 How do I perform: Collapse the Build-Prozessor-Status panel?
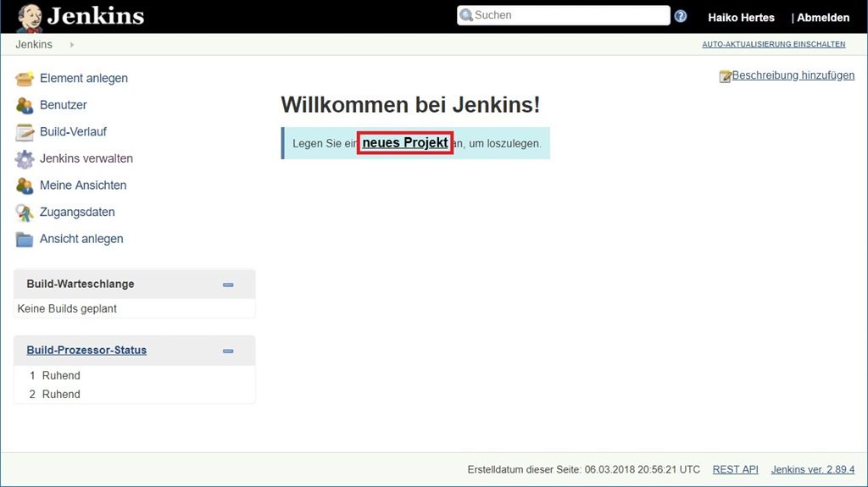pos(228,351)
